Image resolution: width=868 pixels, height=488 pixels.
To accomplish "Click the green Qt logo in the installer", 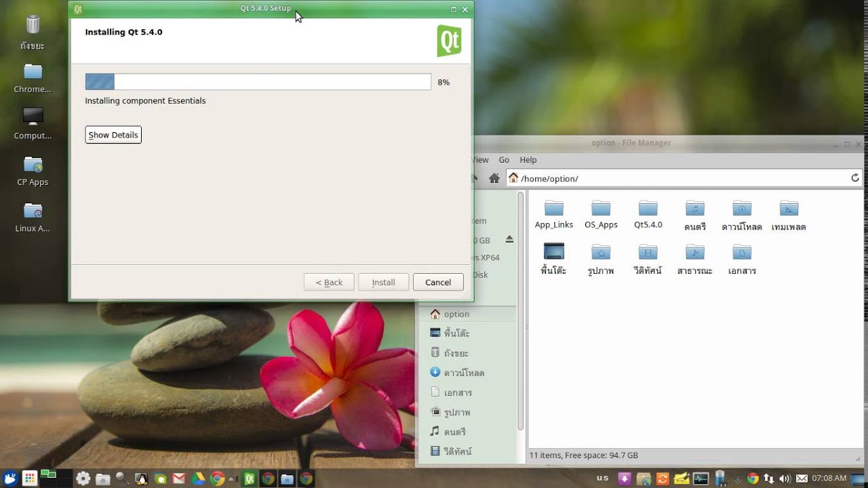I will [x=449, y=41].
